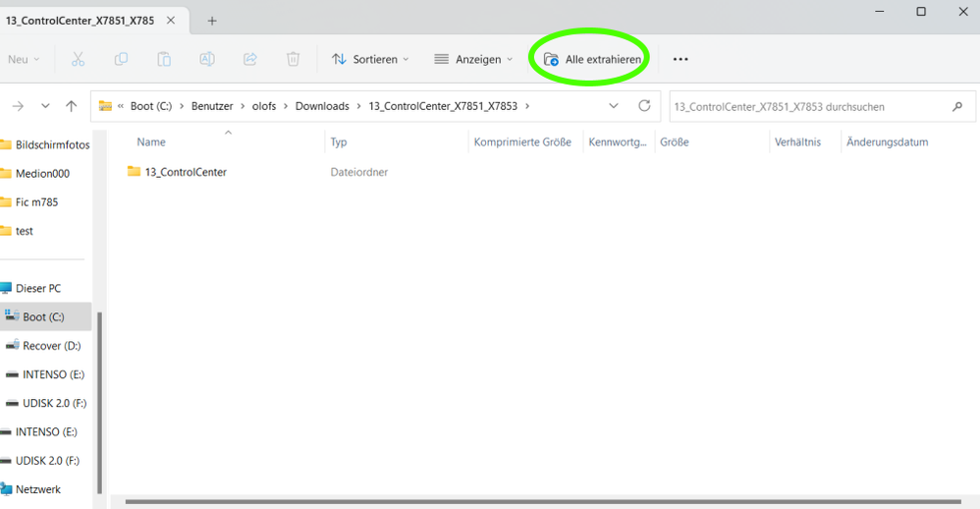The width and height of the screenshot is (980, 509).
Task: Open the address bar history dropdown
Action: coord(614,106)
